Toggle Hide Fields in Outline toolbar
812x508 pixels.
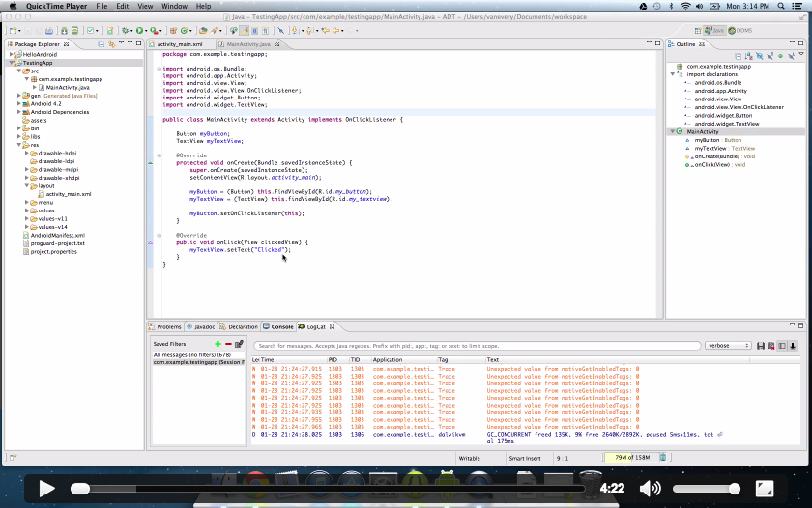click(760, 56)
